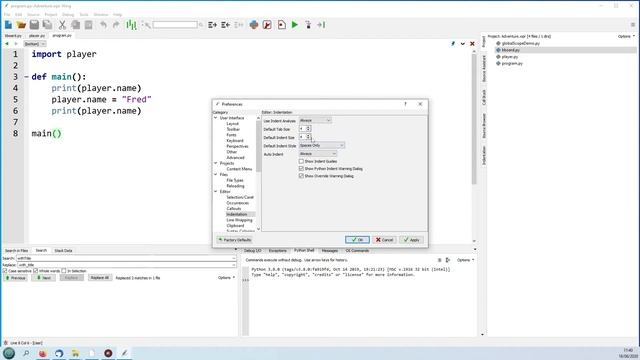Select Line Wrapping in the Preferences tree
The image size is (640, 360).
click(x=239, y=220)
